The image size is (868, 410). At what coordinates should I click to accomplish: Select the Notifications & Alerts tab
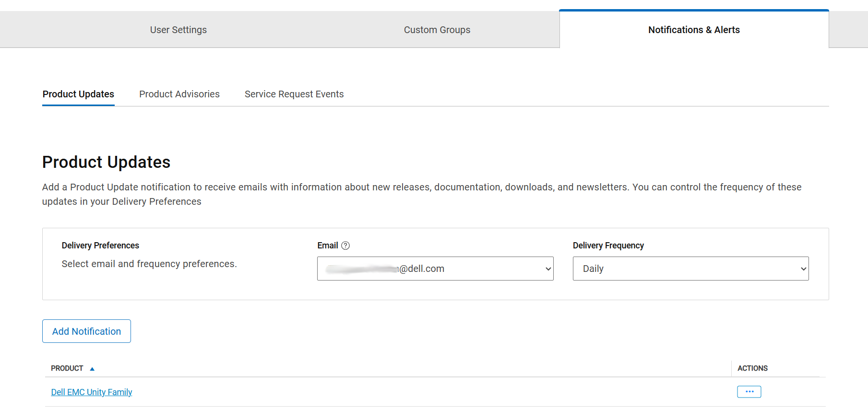[693, 30]
